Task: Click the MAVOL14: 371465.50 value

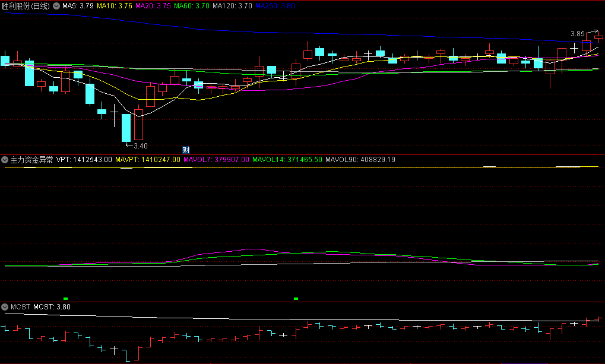Action: [x=287, y=160]
